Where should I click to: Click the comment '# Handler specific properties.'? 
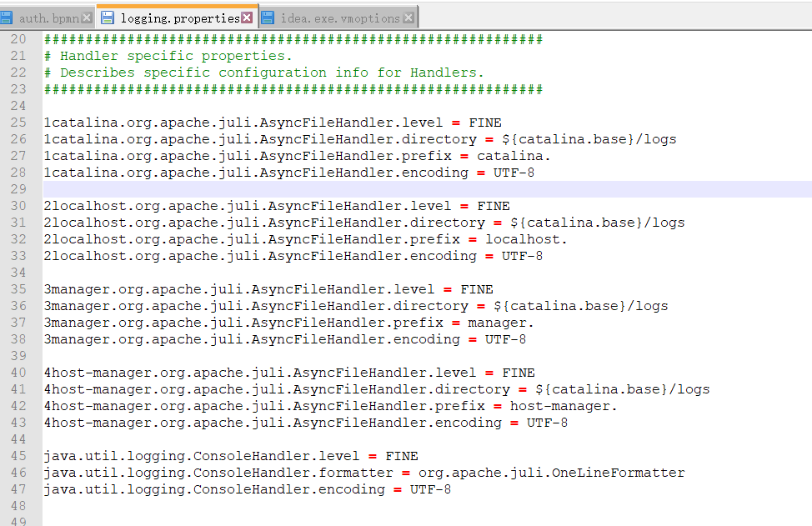[x=168, y=56]
